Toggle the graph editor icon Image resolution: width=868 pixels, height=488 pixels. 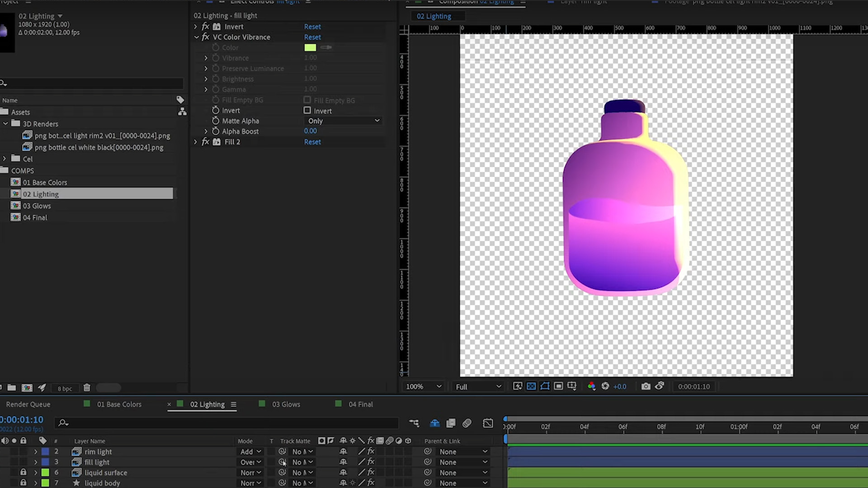point(488,423)
